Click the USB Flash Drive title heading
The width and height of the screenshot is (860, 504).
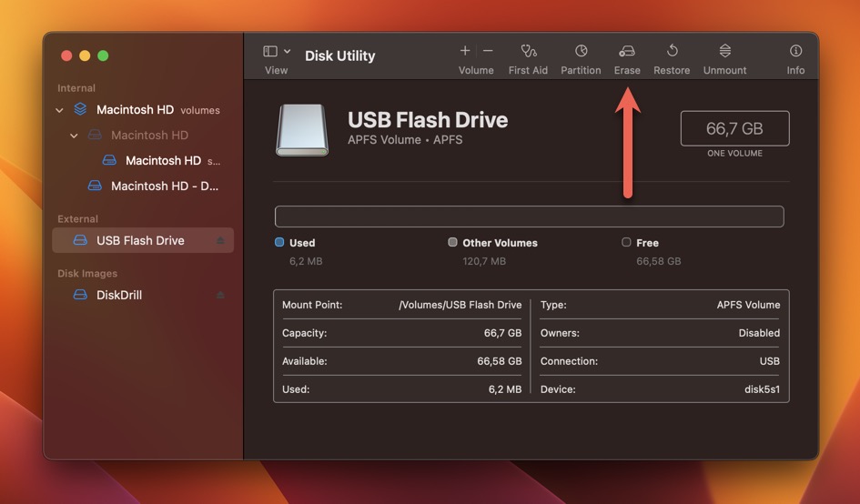(428, 119)
